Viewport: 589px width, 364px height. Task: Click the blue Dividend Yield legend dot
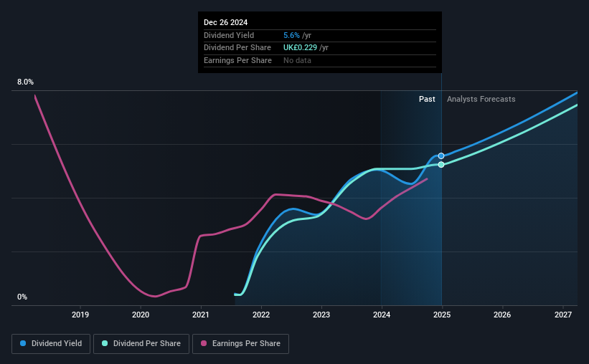click(x=23, y=343)
